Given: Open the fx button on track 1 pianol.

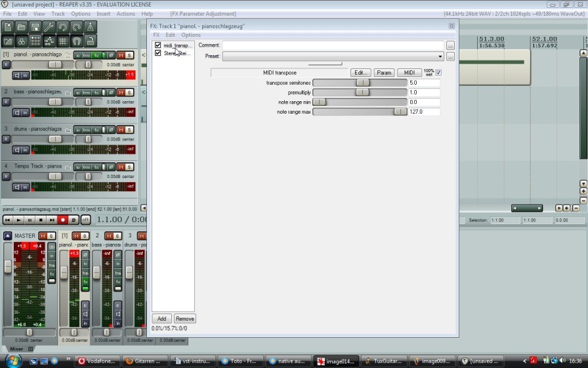Looking at the screenshot, I should tap(96, 55).
